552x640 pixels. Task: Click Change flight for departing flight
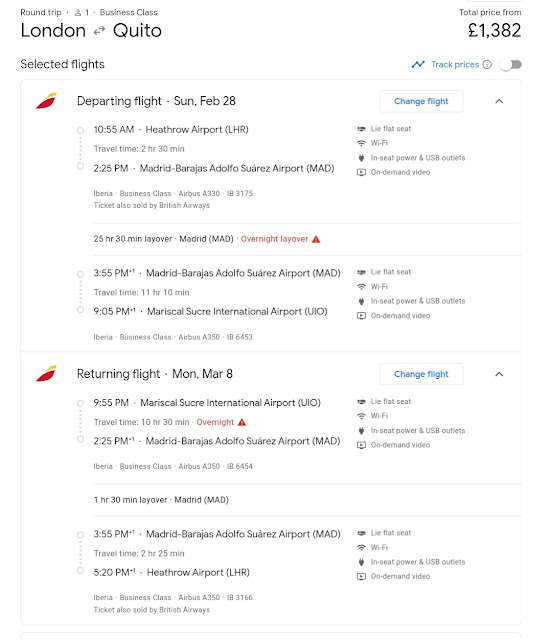coord(421,101)
